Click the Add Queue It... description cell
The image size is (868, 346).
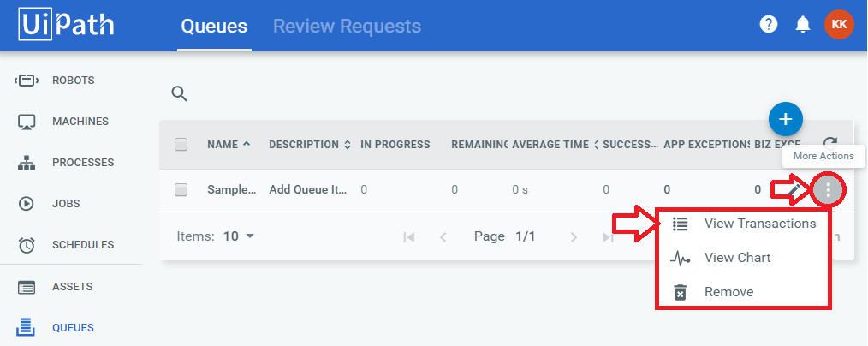pyautogui.click(x=308, y=189)
